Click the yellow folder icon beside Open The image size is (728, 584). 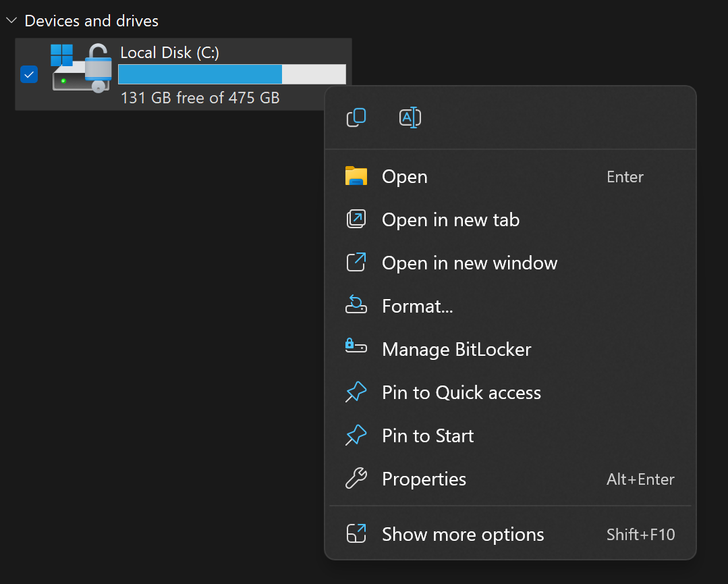pyautogui.click(x=356, y=176)
